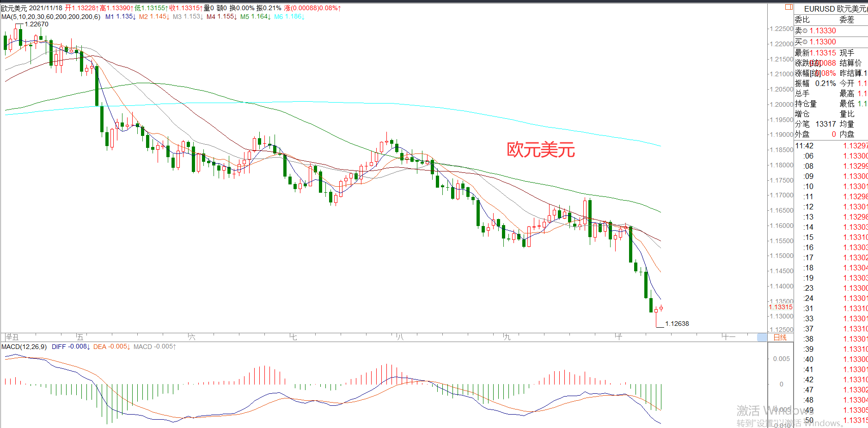Viewport: 868px width, 428px height.
Task: Click the 委差 label
Action: [x=847, y=20]
